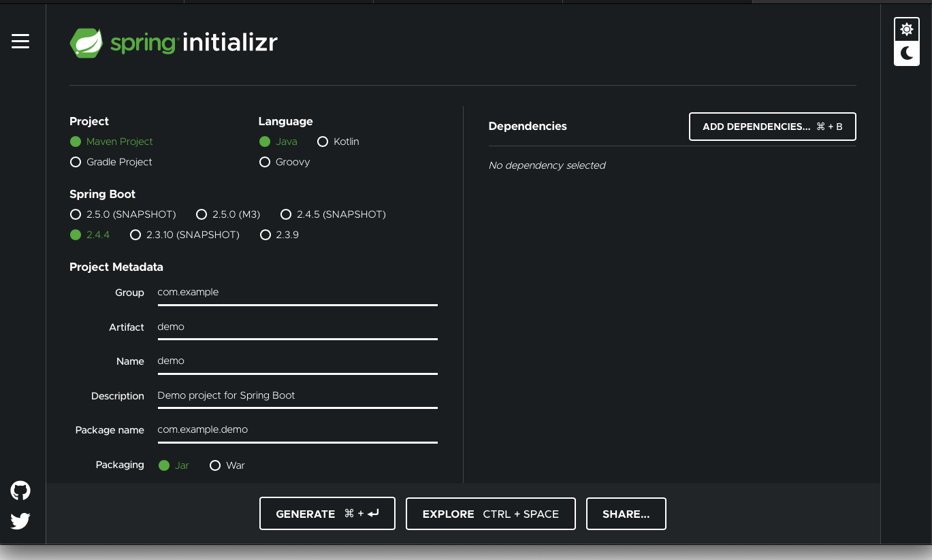Viewport: 932px width, 560px height.
Task: Select Spring Boot 2.4.5 (SNAPSHOT)
Action: click(333, 214)
